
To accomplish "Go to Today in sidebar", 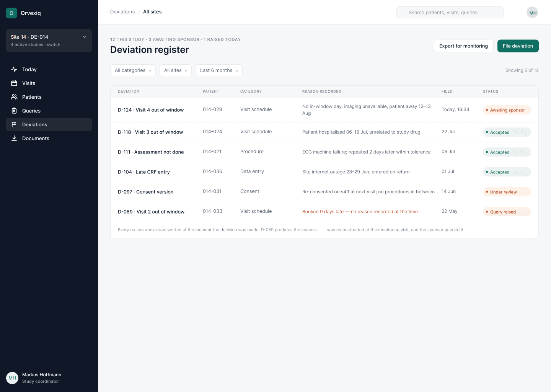I will tap(49, 69).
